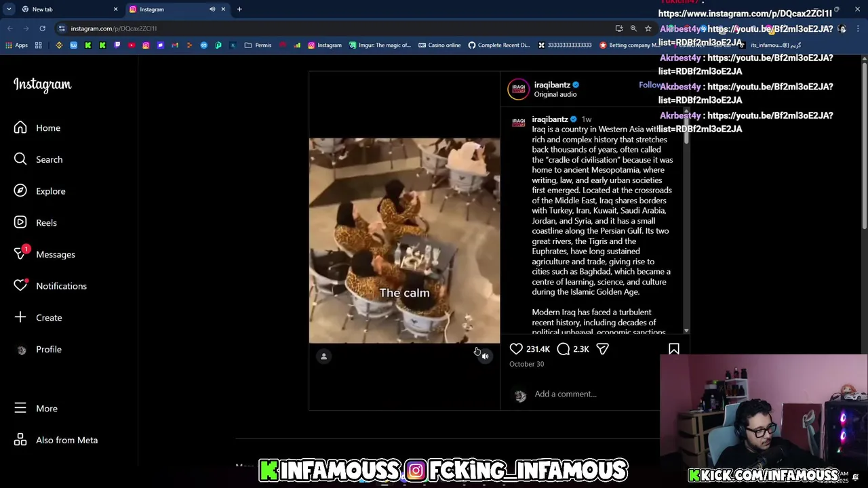Open the Search panel in the sidebar
Screen dimensions: 868x488
[x=38, y=159]
